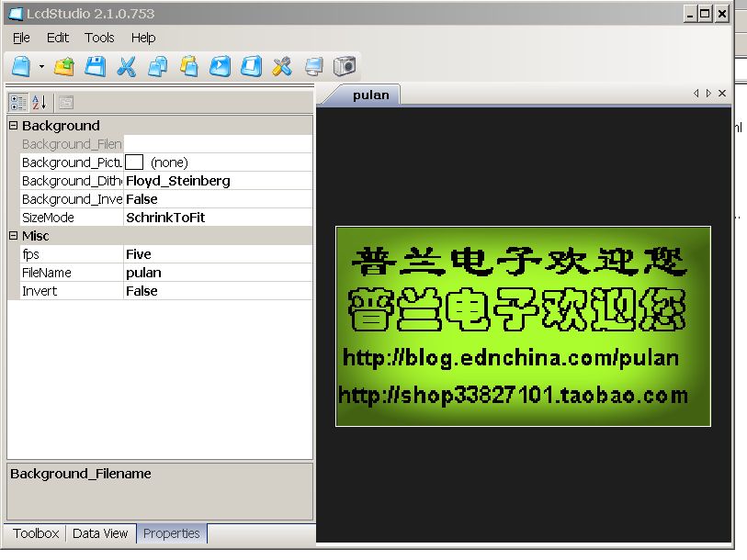The height and width of the screenshot is (560, 747).
Task: Select the Invert False value
Action: coord(218,291)
